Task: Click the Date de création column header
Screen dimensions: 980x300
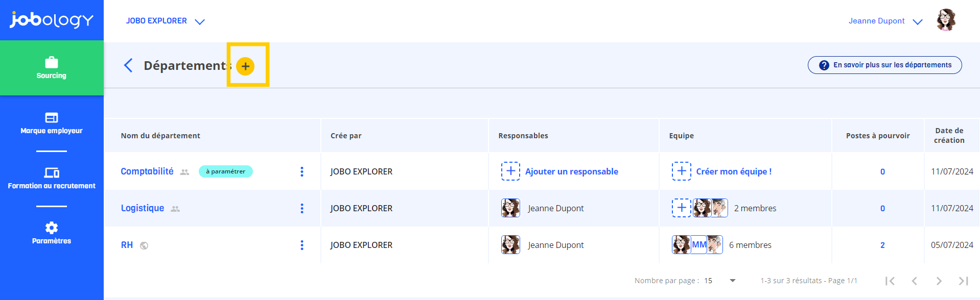Action: (x=949, y=135)
